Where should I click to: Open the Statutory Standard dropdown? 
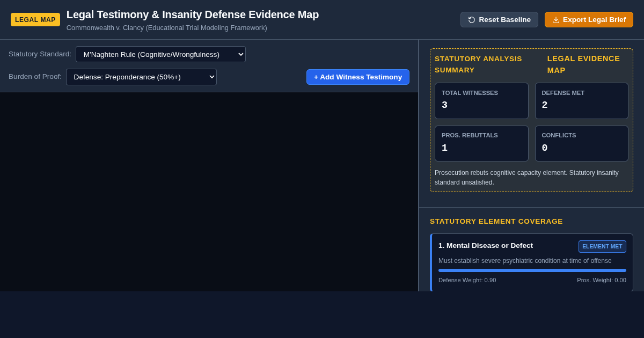coord(160,54)
